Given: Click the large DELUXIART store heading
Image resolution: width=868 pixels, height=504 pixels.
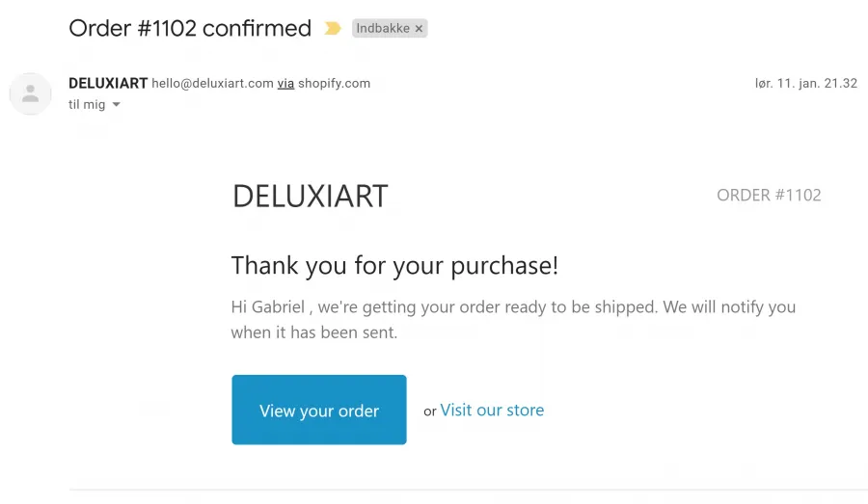Looking at the screenshot, I should (310, 196).
